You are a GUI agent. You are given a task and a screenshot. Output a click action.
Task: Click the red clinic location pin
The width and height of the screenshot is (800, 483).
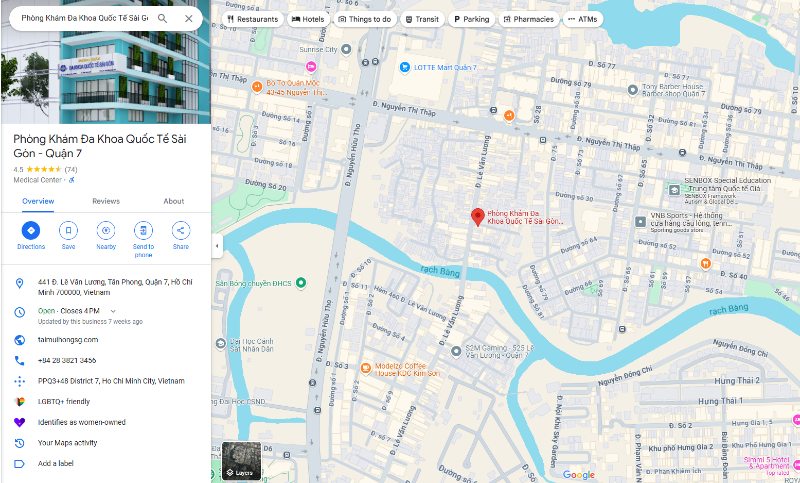click(x=478, y=217)
